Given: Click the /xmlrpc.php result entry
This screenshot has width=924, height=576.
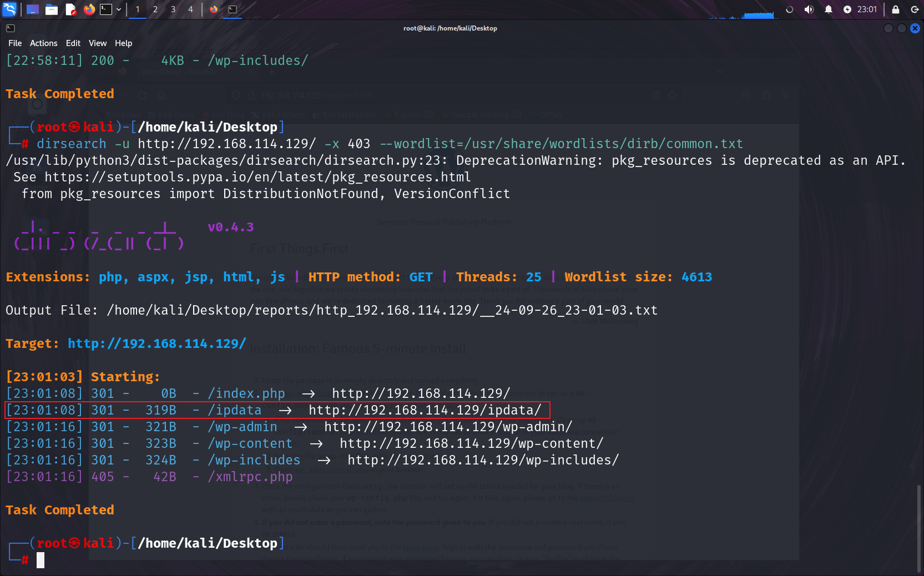Looking at the screenshot, I should (x=250, y=477).
